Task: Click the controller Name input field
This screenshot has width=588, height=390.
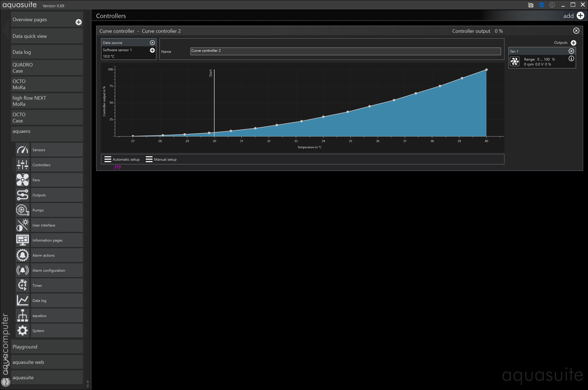Action: tap(345, 51)
